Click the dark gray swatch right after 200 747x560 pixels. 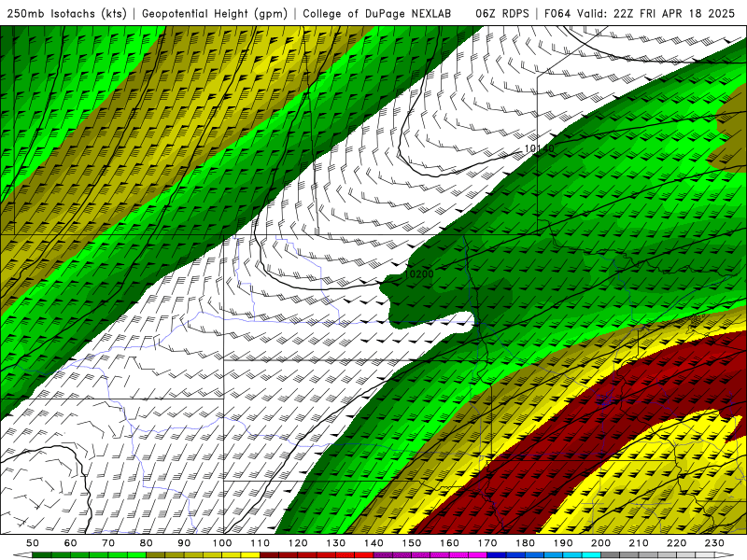611,555
